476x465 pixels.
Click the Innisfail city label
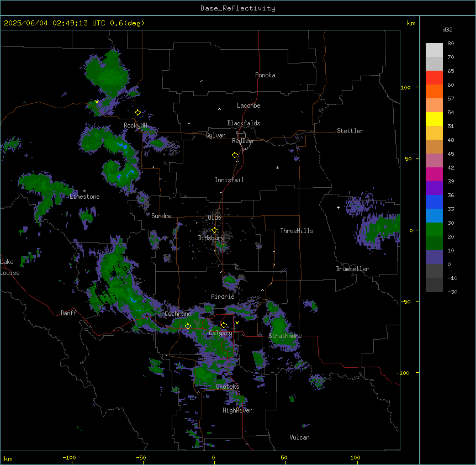click(229, 180)
